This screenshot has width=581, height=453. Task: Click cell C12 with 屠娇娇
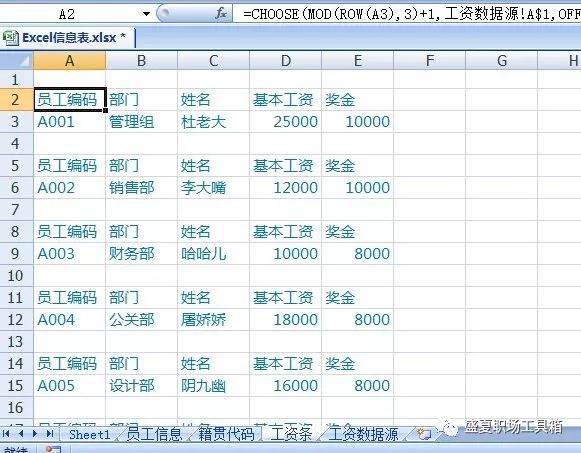pyautogui.click(x=213, y=319)
